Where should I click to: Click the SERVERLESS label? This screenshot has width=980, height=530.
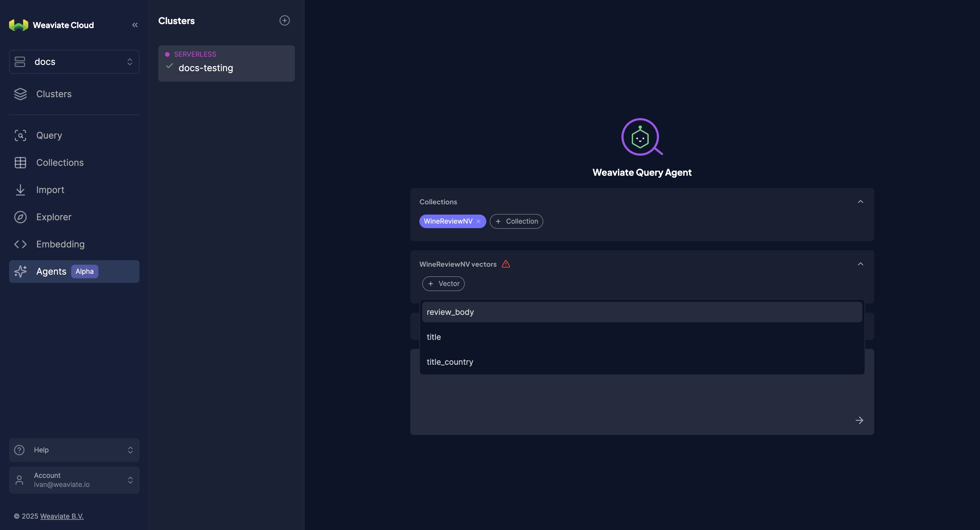pyautogui.click(x=195, y=54)
